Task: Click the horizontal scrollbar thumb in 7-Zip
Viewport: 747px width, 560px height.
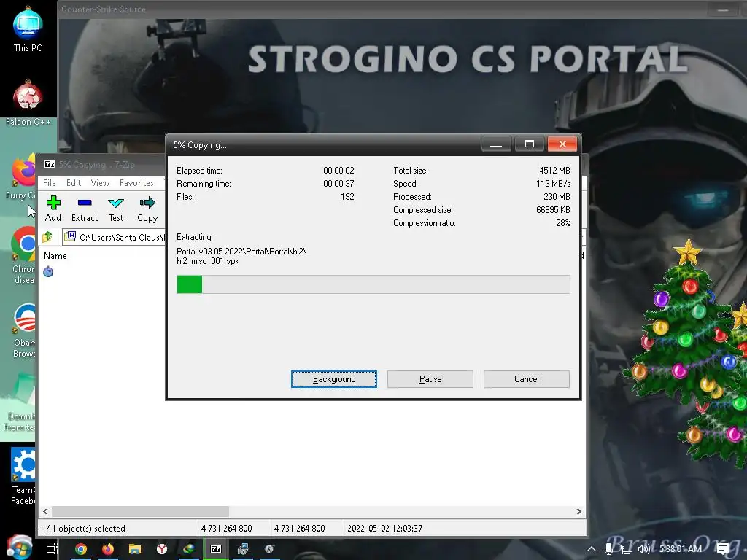Action: point(140,511)
